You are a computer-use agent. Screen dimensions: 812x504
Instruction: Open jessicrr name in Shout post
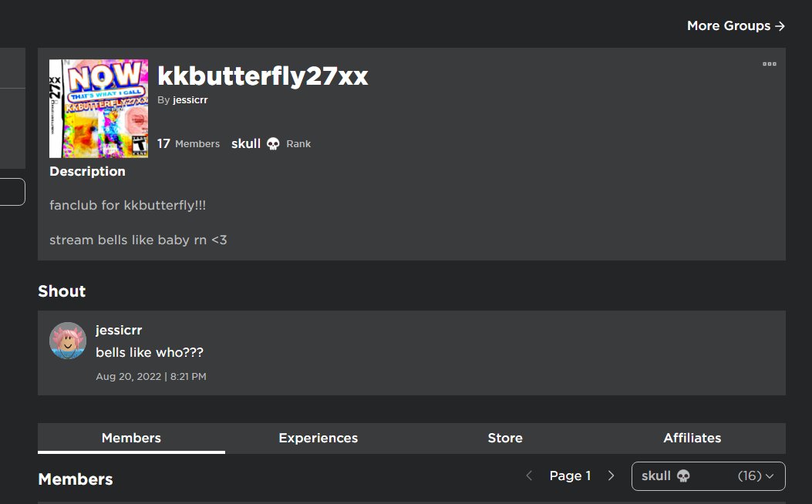point(119,330)
